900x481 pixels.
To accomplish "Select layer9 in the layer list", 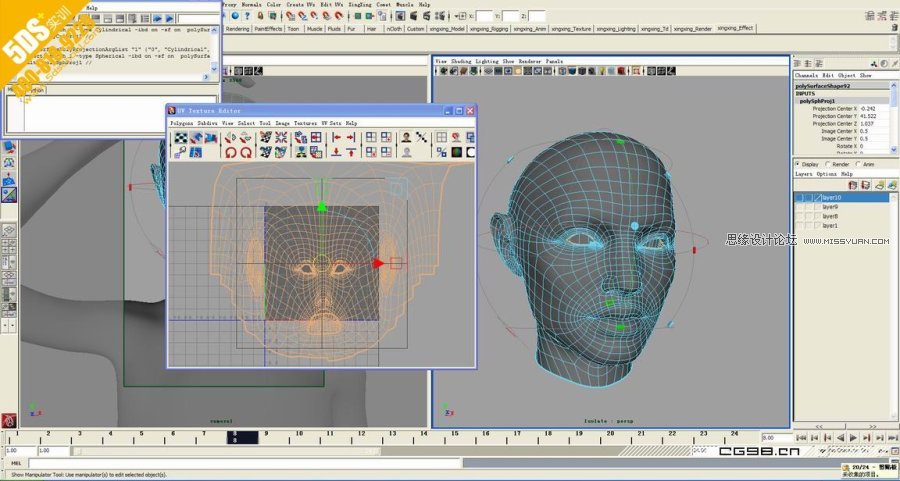I will (830, 207).
